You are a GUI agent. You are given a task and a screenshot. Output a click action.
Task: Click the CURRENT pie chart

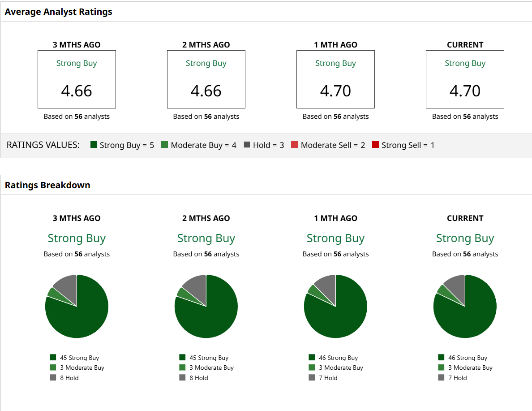tap(465, 307)
